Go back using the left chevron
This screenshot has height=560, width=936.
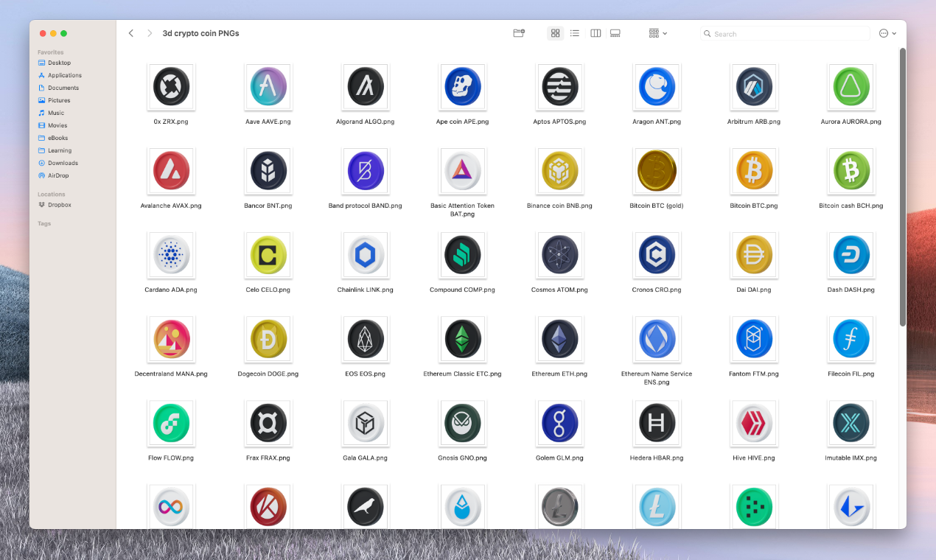[131, 33]
